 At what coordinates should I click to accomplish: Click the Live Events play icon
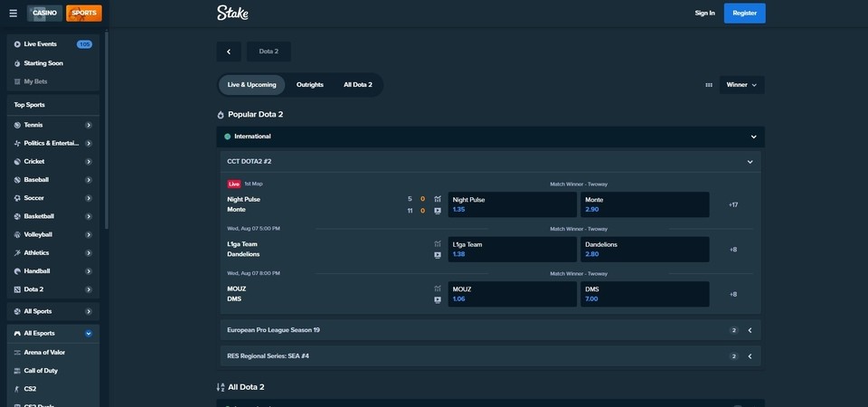tap(17, 44)
